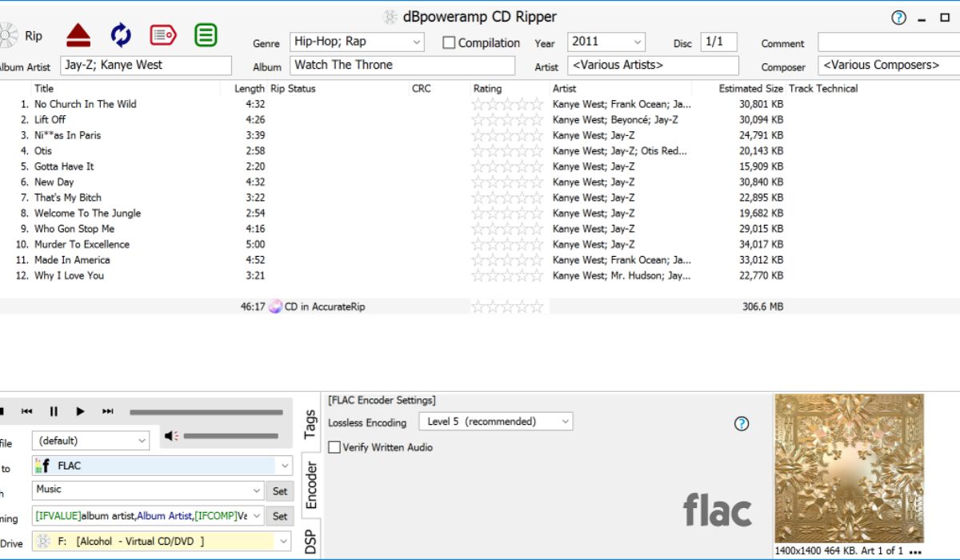
Task: Click the Watch The Throne album art
Action: 849,468
